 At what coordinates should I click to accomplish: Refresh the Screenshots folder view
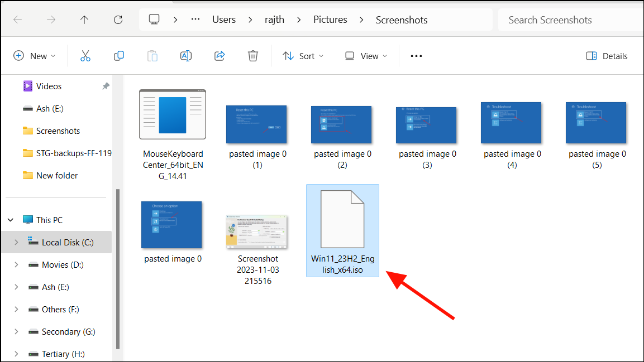[x=118, y=20]
